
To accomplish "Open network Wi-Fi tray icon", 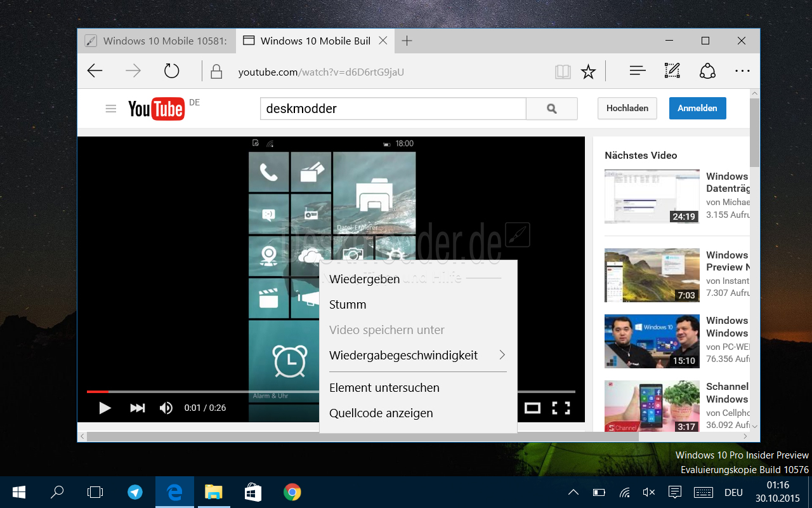I will click(625, 492).
